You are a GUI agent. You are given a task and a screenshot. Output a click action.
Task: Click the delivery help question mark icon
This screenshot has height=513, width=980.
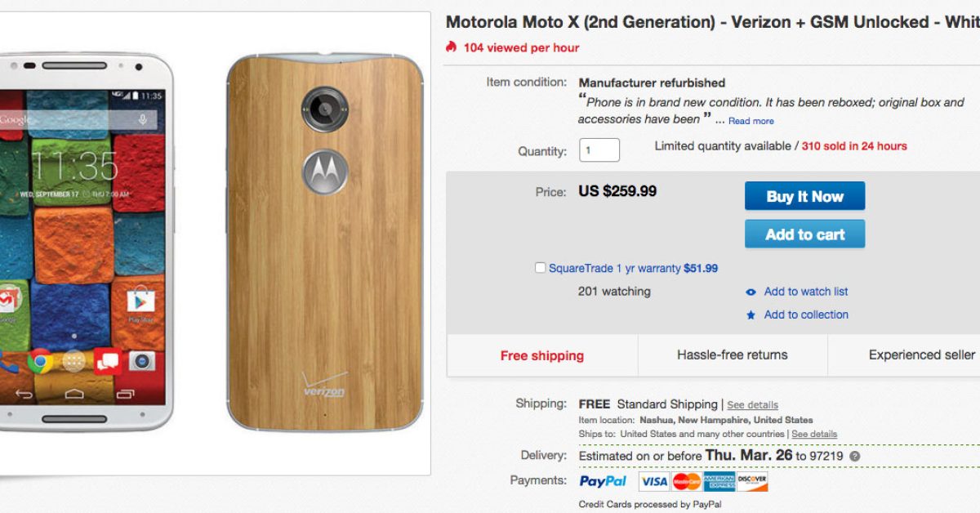click(854, 457)
